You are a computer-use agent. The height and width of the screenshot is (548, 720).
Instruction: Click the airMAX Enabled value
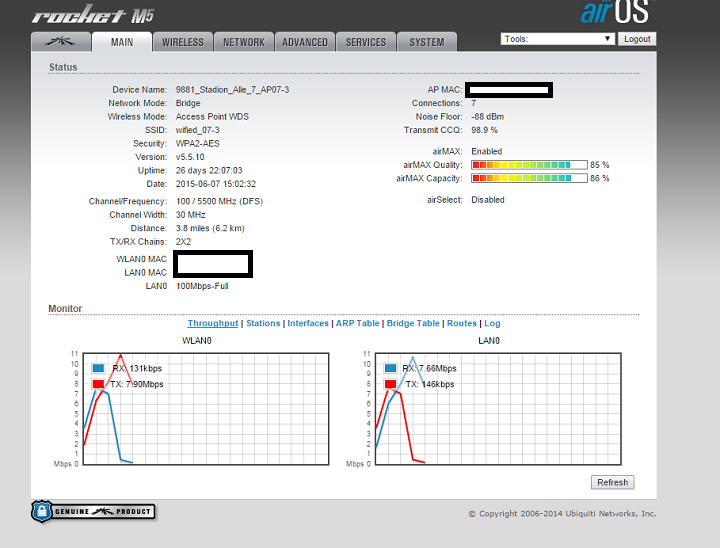coord(487,152)
